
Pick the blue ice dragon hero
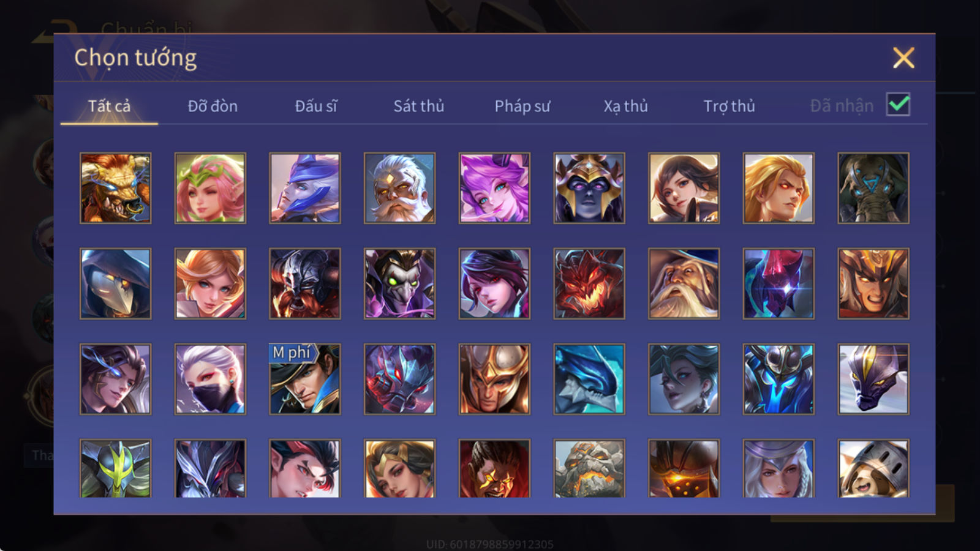point(589,379)
